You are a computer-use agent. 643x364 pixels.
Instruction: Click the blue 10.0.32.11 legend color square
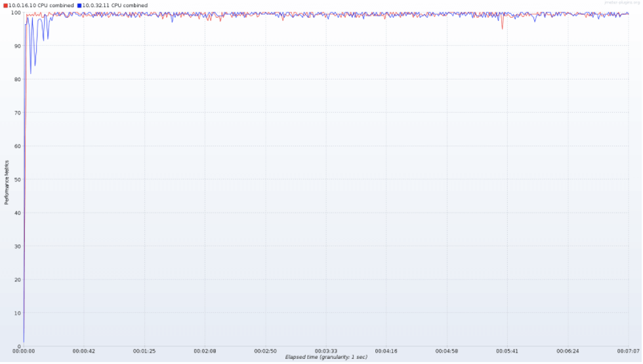pos(79,6)
